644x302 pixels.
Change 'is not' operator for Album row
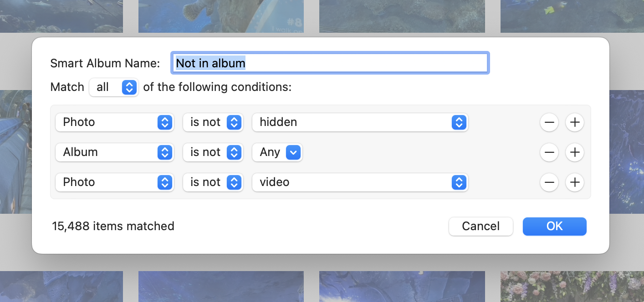pos(212,152)
